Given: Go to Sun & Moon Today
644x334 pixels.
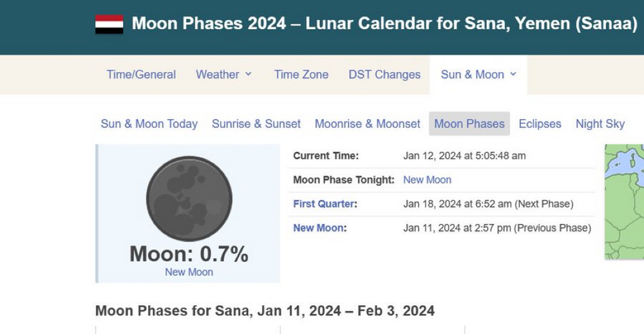Looking at the screenshot, I should click(149, 124).
